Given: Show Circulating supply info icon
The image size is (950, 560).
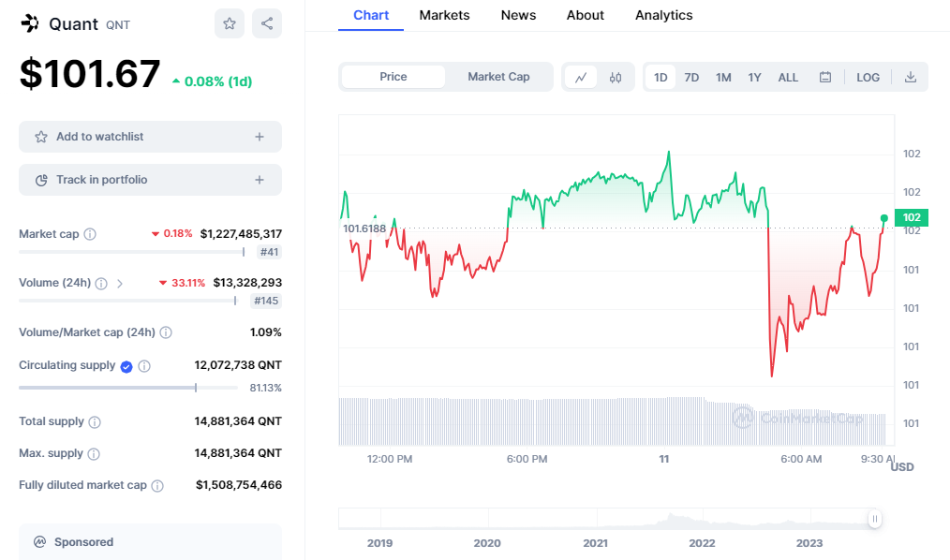Looking at the screenshot, I should pos(144,365).
